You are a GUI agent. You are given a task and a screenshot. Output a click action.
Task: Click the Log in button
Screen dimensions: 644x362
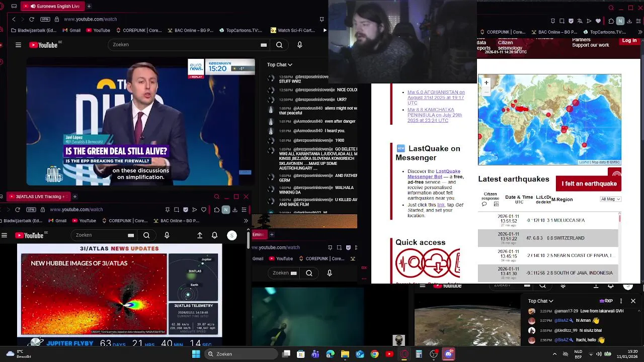(629, 41)
